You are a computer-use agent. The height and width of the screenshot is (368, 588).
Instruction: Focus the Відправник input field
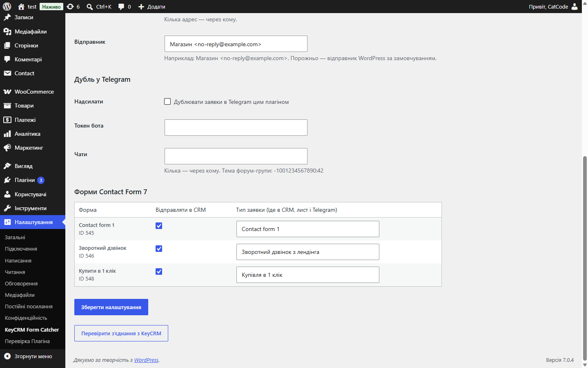point(236,44)
